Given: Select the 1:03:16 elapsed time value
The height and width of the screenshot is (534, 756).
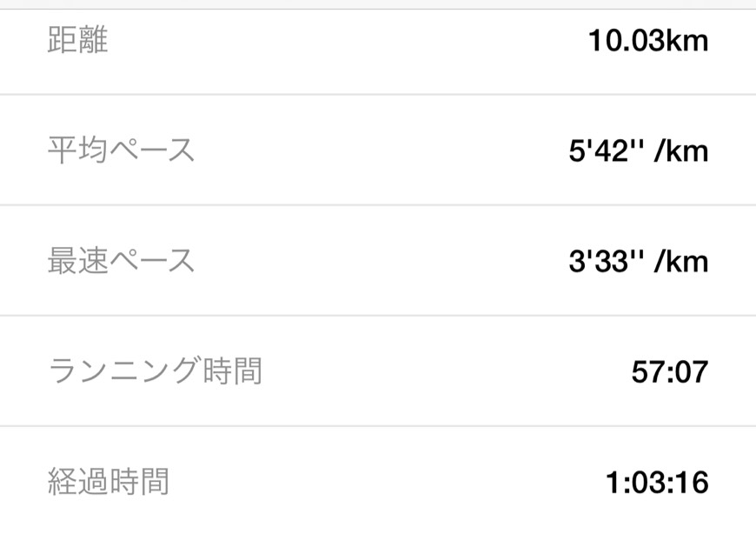Looking at the screenshot, I should (x=656, y=482).
